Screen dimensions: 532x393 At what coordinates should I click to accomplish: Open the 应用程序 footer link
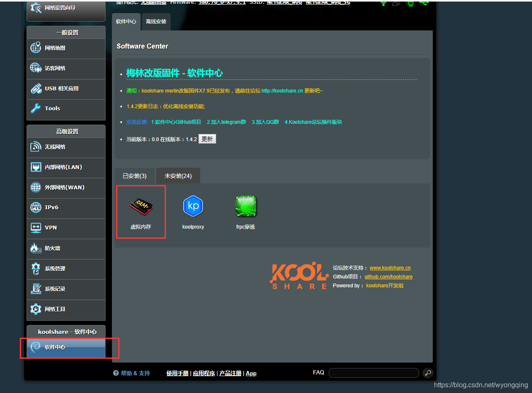click(204, 374)
